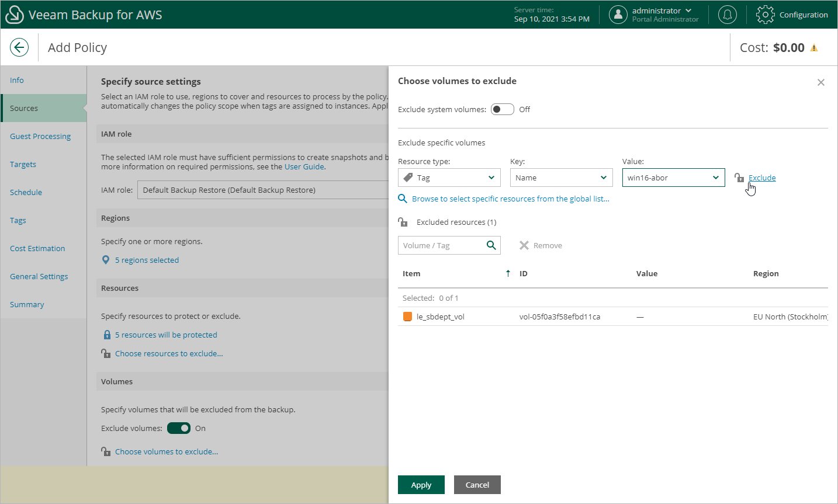Open the Key dropdown showing Name
838x504 pixels.
click(x=562, y=178)
